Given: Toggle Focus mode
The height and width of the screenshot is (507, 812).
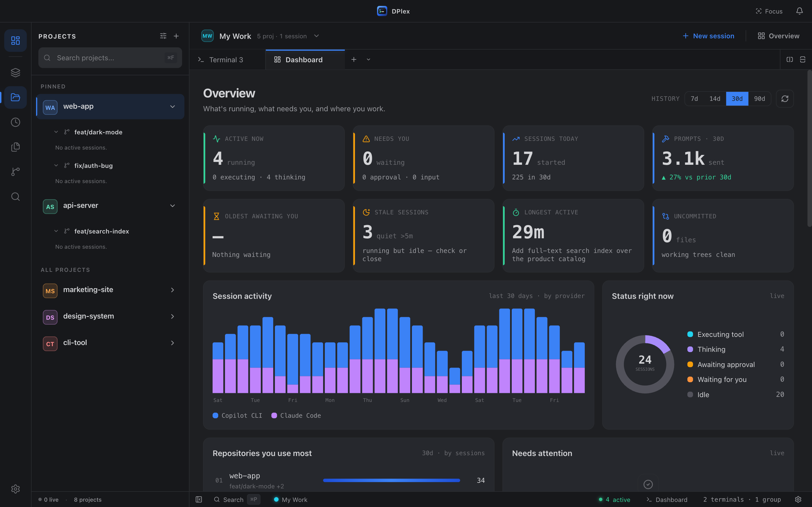Looking at the screenshot, I should click(769, 11).
